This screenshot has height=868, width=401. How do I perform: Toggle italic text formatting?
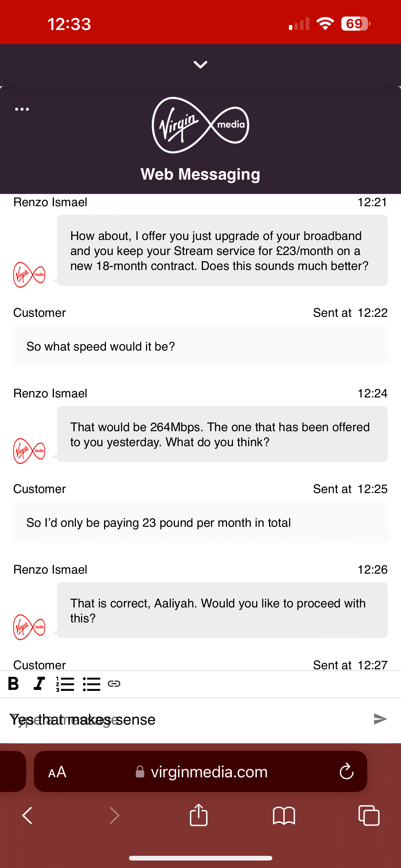(39, 684)
